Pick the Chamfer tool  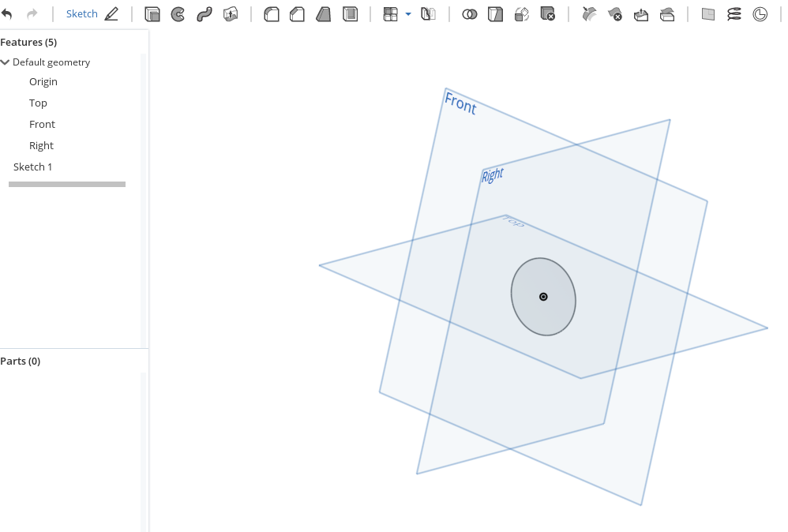tap(297, 14)
